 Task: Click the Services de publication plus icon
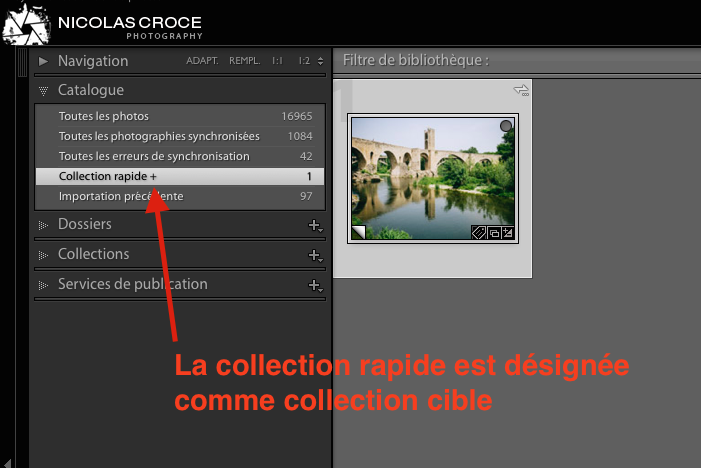coord(315,286)
